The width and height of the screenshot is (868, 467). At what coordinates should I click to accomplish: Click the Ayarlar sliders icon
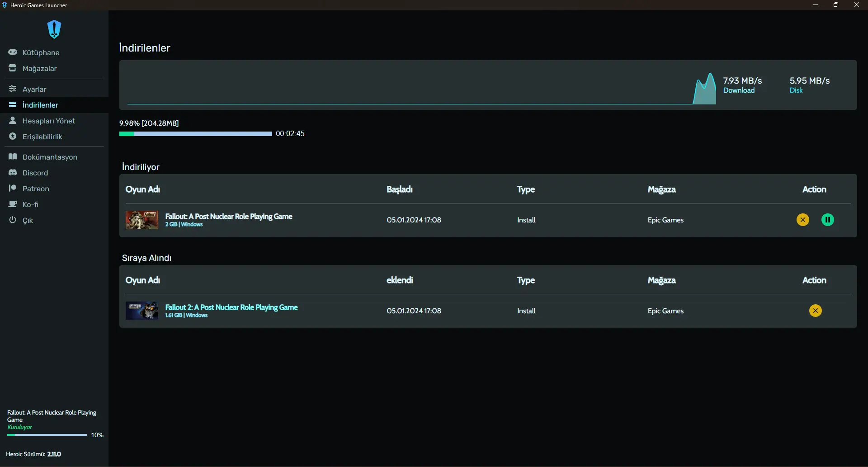[x=13, y=89]
